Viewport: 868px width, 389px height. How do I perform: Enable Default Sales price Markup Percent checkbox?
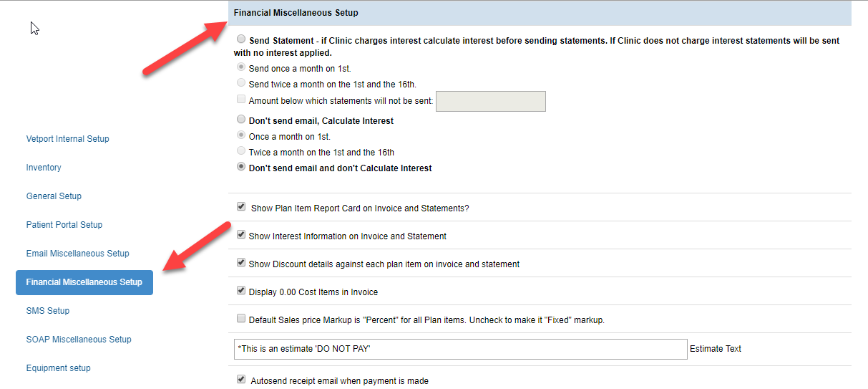click(241, 319)
